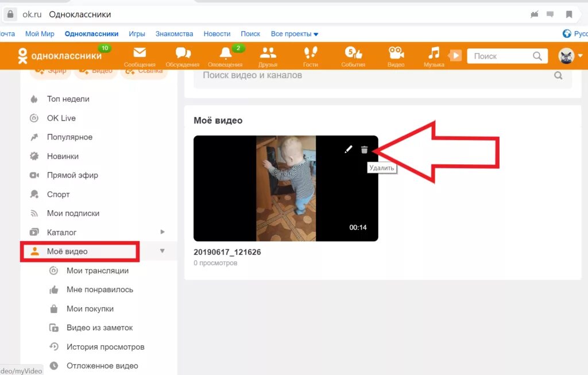The height and width of the screenshot is (375, 588).
Task: Open the Discussions (Обсуждения) icon
Action: point(183,53)
